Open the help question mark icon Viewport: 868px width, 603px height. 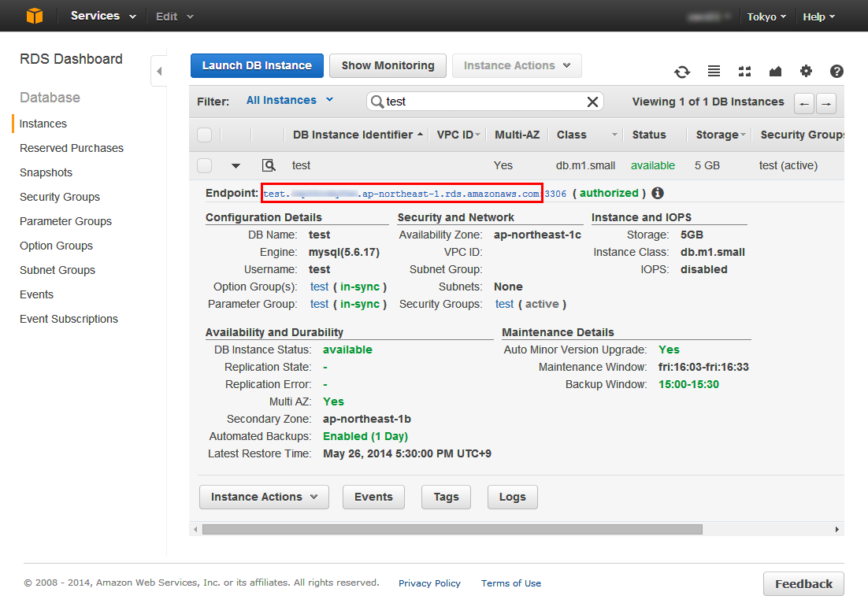836,71
